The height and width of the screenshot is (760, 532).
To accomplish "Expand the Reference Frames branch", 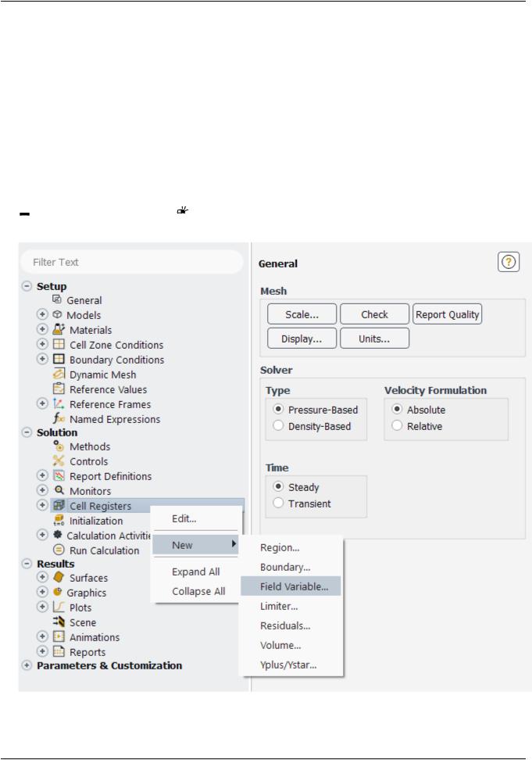I will 43,403.
